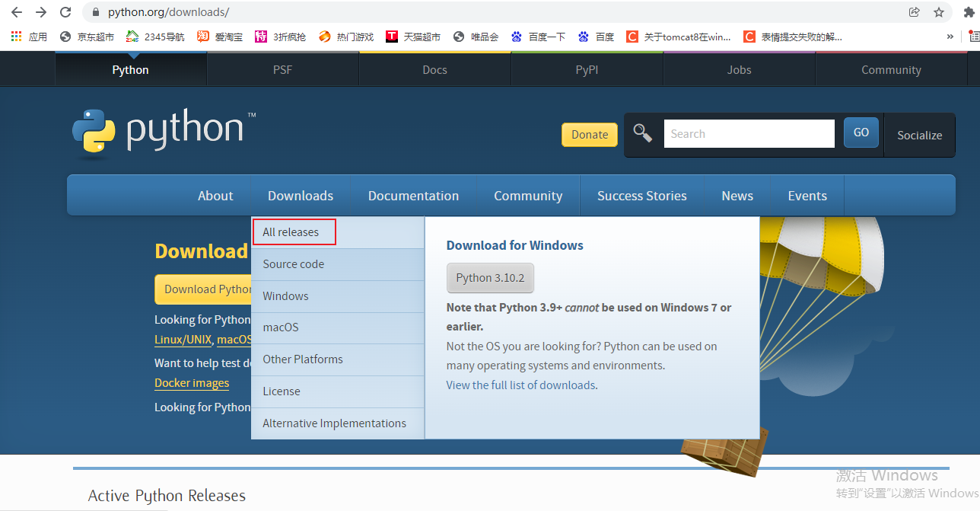Open the 3折疯抢 bookmark
Viewport: 980px width, 511px height.
pyautogui.click(x=280, y=37)
